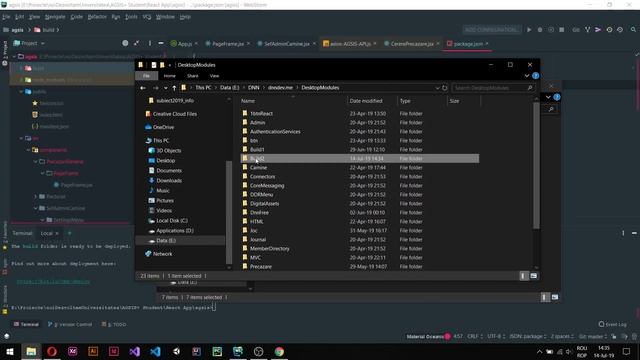Open Explorer Share ribbon tab
The image size is (640, 360).
tap(193, 76)
